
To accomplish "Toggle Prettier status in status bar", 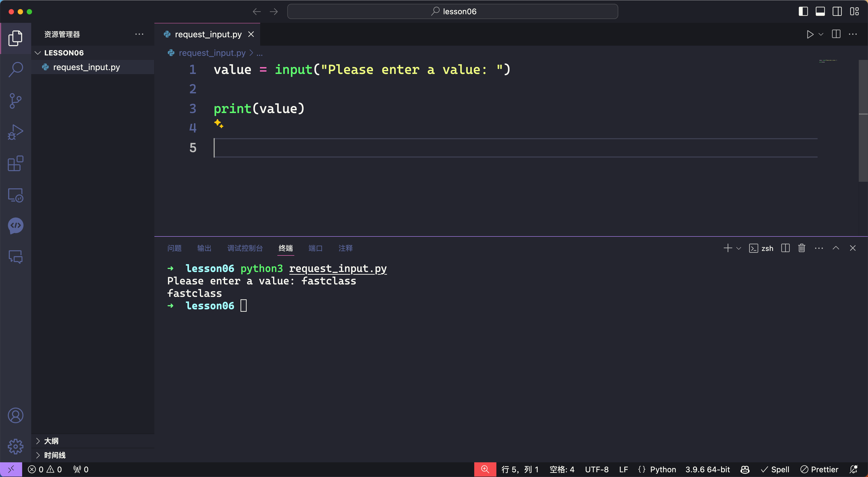I will tap(819, 469).
